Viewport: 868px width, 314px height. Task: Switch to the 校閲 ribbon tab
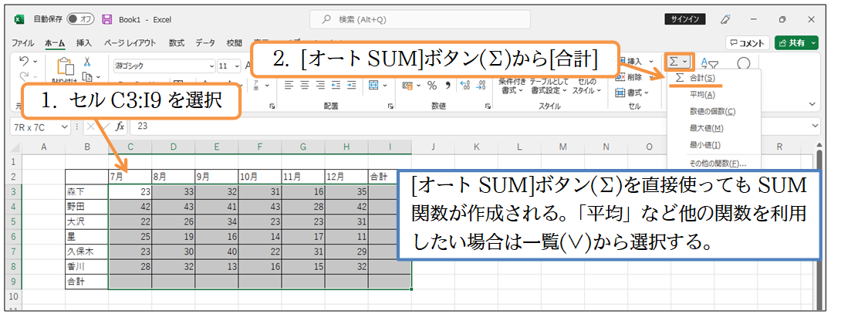pyautogui.click(x=234, y=42)
